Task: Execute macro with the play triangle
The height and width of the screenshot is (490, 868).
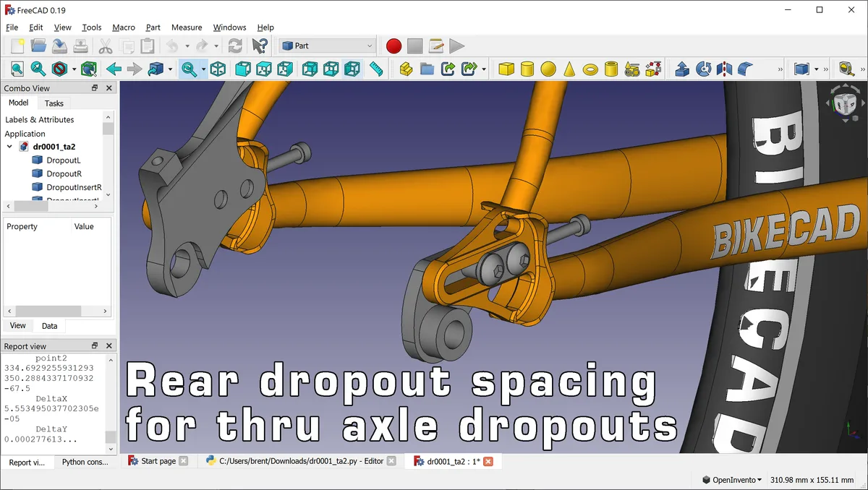Action: (456, 46)
